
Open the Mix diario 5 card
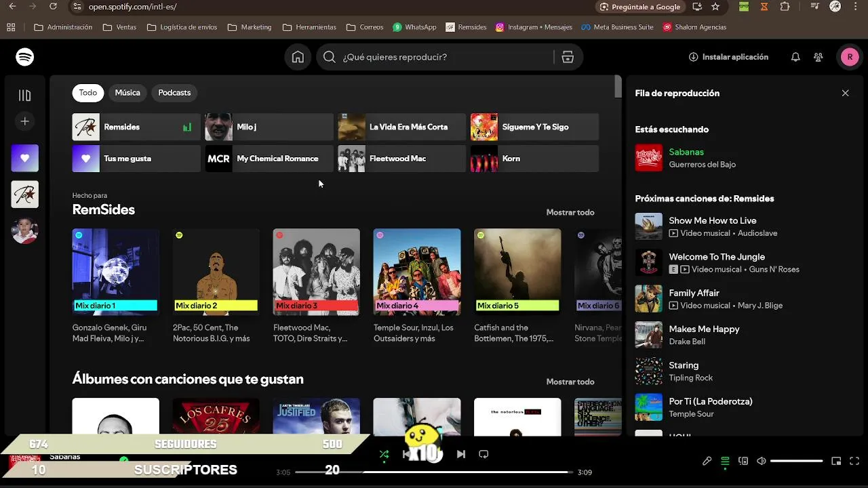(x=517, y=285)
